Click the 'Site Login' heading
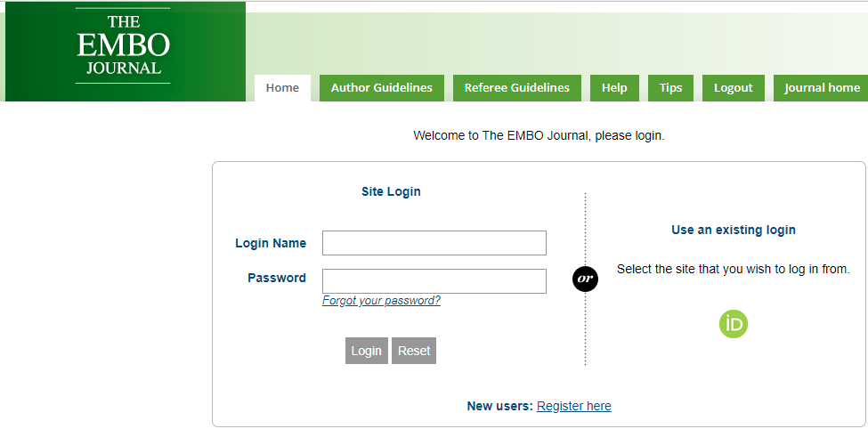Screen dimensions: 868x429 point(391,191)
